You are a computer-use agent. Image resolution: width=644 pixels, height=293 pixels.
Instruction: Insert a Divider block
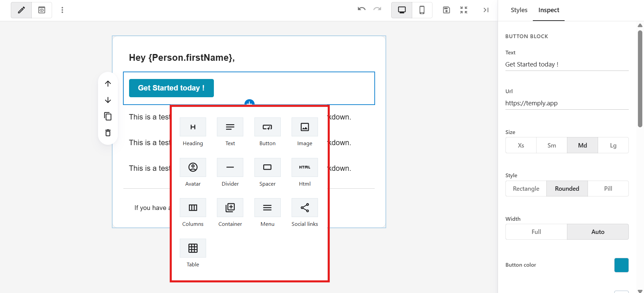(x=230, y=172)
